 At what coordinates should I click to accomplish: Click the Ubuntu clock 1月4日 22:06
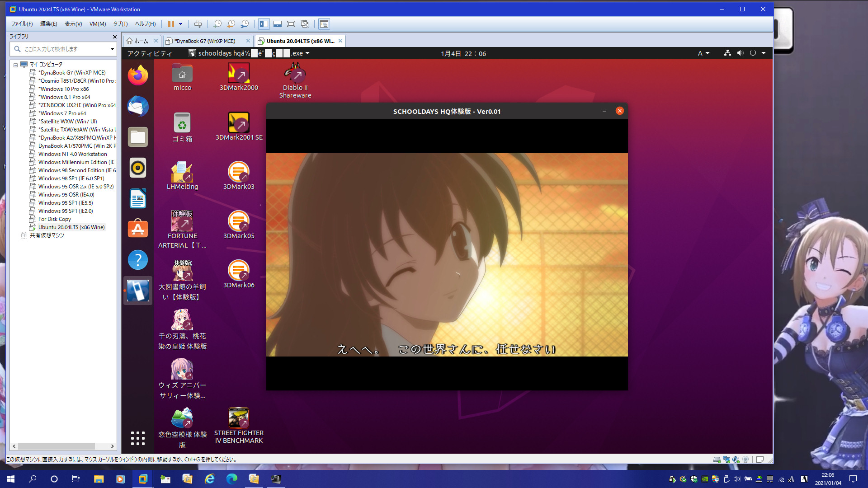[463, 53]
